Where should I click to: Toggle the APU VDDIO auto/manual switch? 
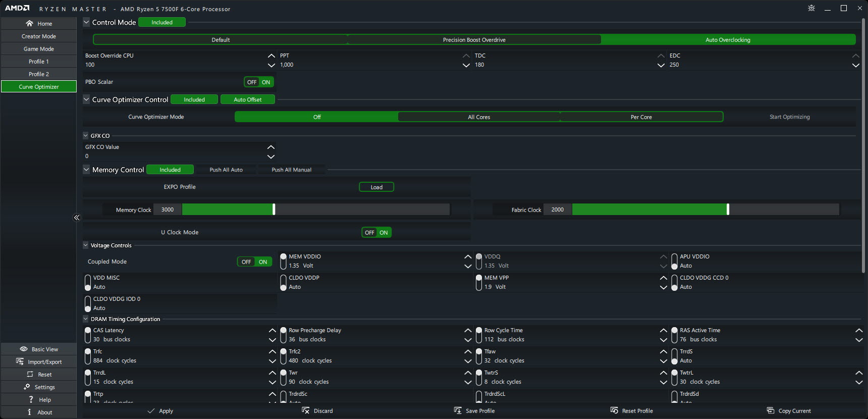point(674,261)
